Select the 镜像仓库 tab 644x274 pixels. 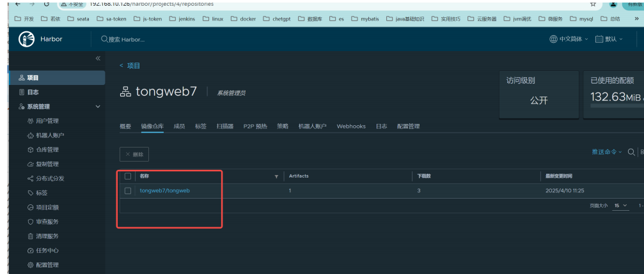[x=152, y=126]
